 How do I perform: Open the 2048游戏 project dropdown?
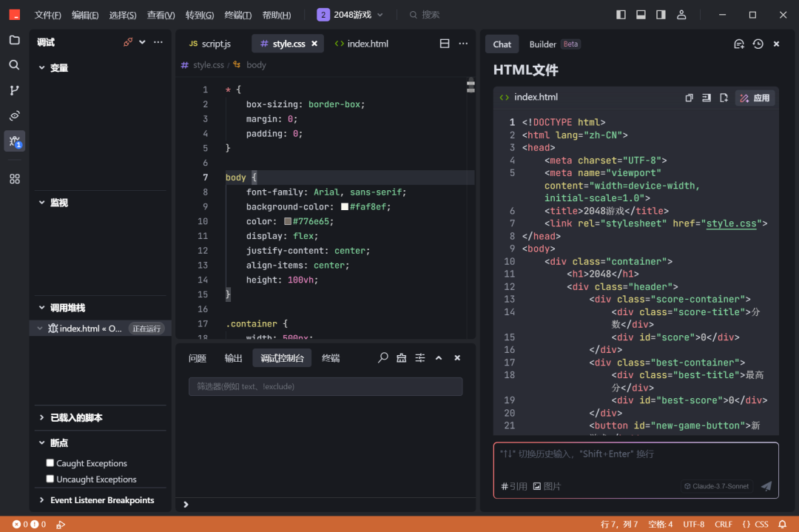pos(351,15)
